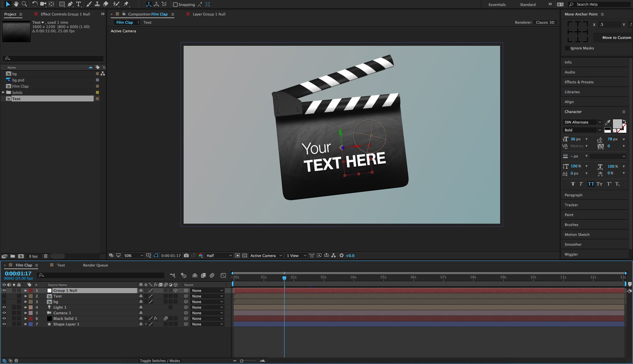Open Effect Controls Group 1 Null tab
633x364 pixels.
tap(65, 14)
